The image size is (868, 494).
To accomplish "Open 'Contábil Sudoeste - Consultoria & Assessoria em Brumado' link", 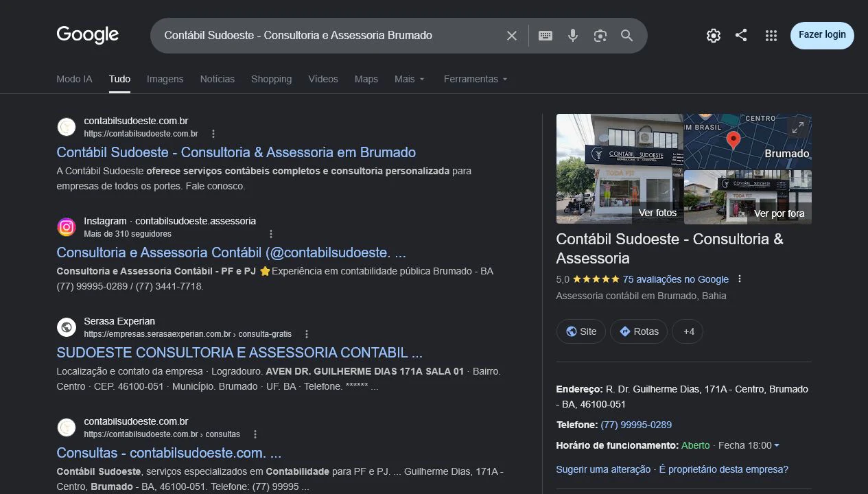I will click(236, 152).
